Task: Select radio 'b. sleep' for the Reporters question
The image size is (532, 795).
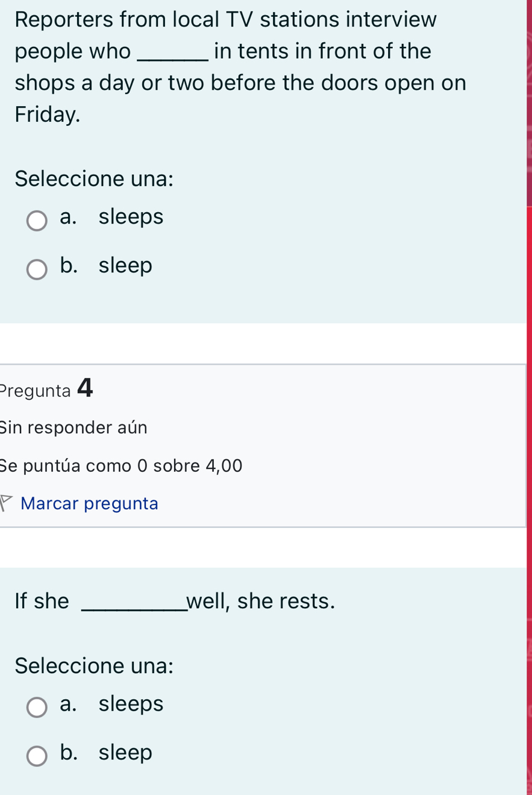Action: pos(37,269)
